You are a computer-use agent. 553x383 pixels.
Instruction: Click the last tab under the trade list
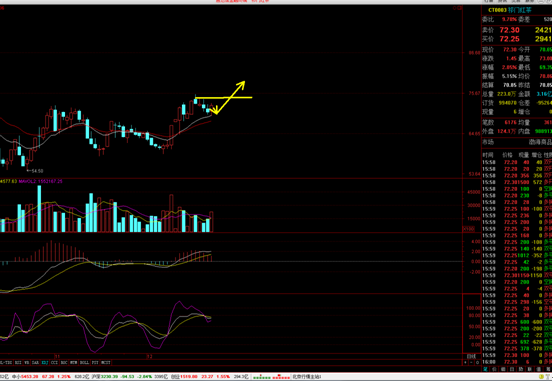click(x=548, y=369)
